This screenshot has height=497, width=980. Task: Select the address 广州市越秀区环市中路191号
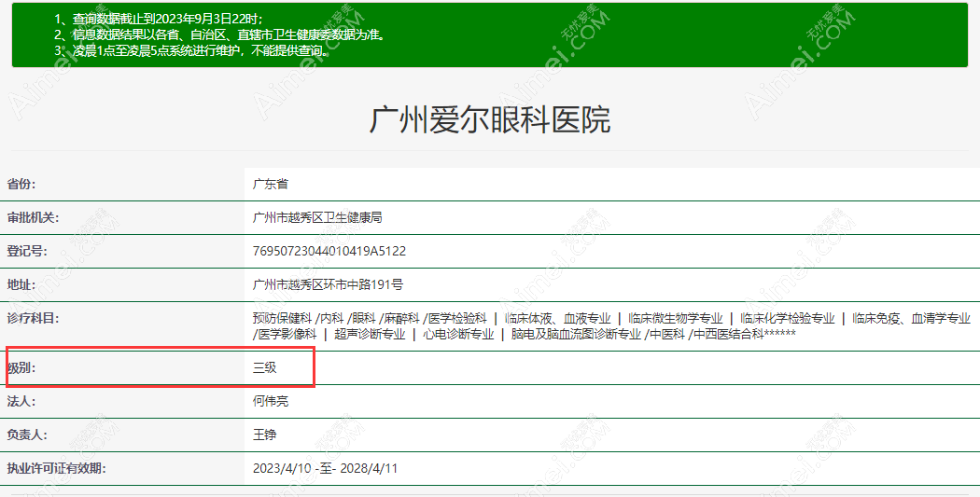coord(328,285)
